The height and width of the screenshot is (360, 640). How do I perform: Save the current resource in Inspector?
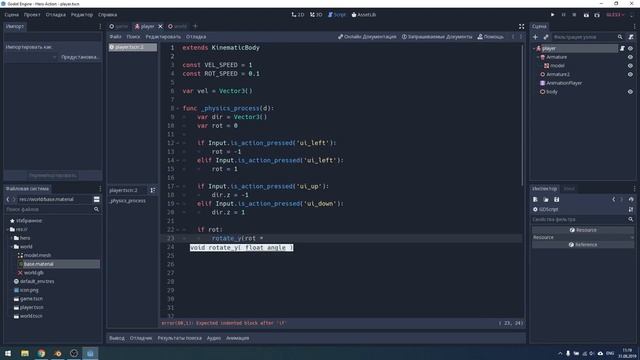click(557, 200)
